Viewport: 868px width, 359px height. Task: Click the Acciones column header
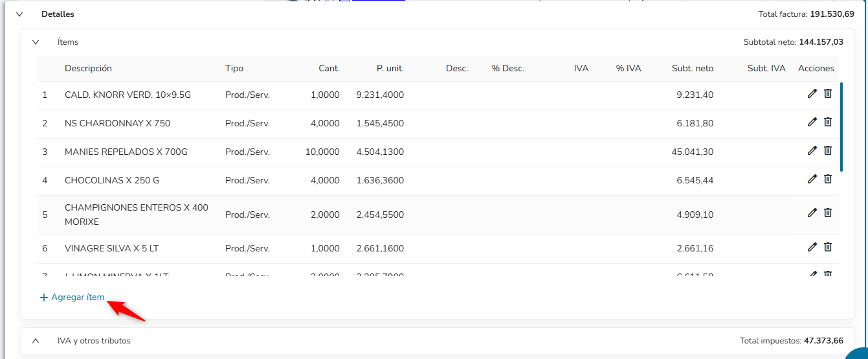pos(816,68)
